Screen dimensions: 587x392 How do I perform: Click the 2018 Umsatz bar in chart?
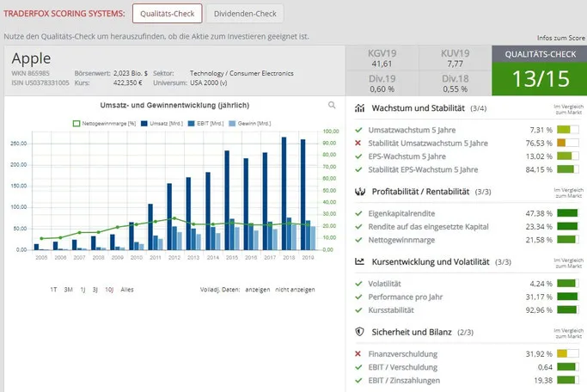point(284,193)
